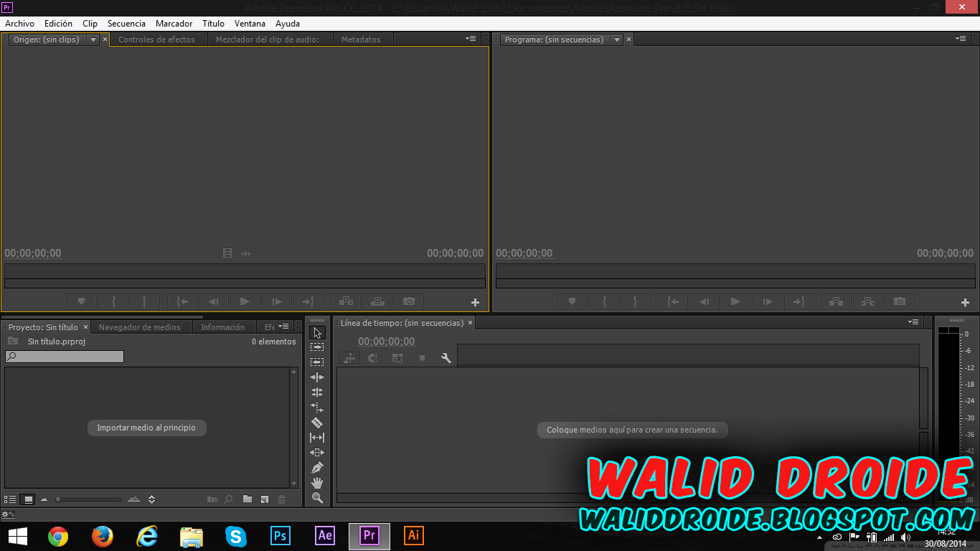Switch Project panel to Icon view
The height and width of the screenshot is (551, 980).
(x=28, y=499)
